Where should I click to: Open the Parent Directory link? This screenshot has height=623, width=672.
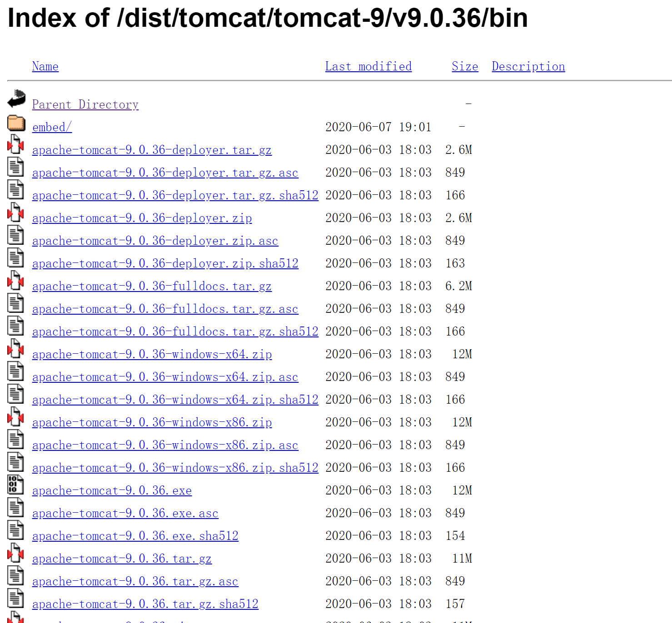click(85, 105)
